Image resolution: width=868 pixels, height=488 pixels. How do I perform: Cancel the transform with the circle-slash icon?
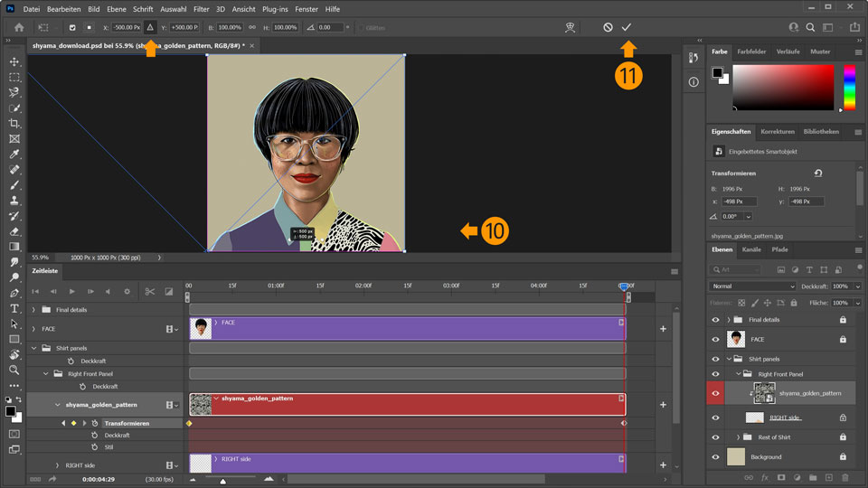(x=608, y=27)
